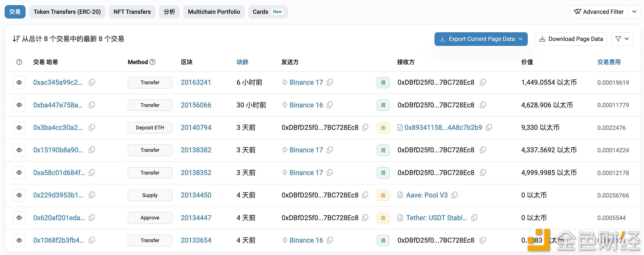Open transaction 0x3ba4cc30a2 hash link
This screenshot has width=644, height=255.
coord(58,127)
